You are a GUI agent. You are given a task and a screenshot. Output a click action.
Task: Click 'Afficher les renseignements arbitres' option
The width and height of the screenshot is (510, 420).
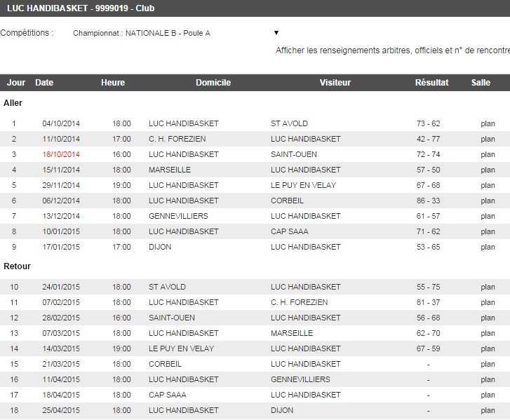click(x=393, y=50)
